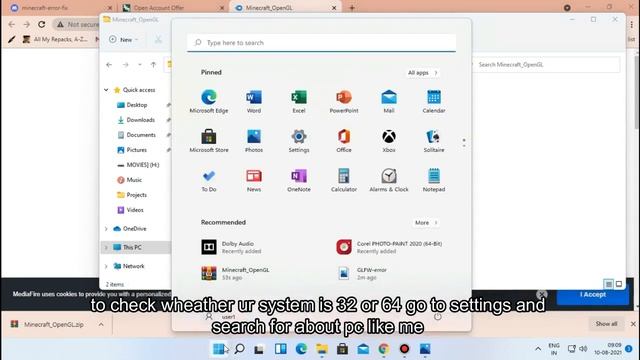Image resolution: width=640 pixels, height=360 pixels.
Task: Expand the This PC tree node
Action: (x=106, y=247)
